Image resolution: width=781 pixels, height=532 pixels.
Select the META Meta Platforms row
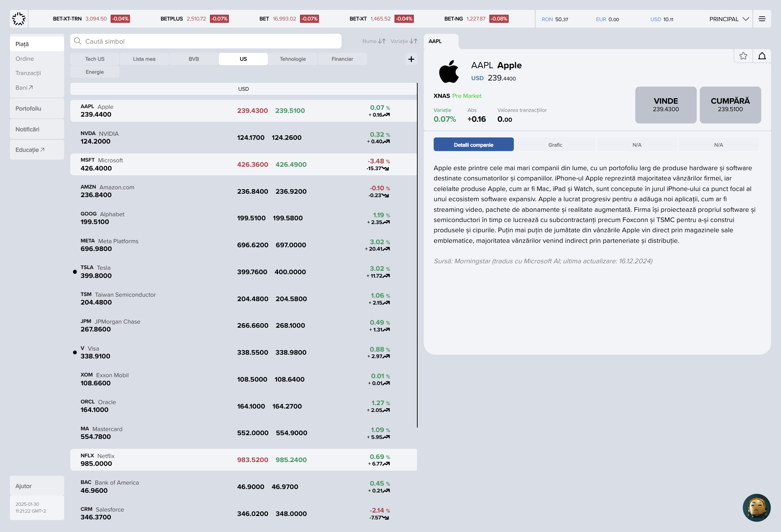[243, 245]
